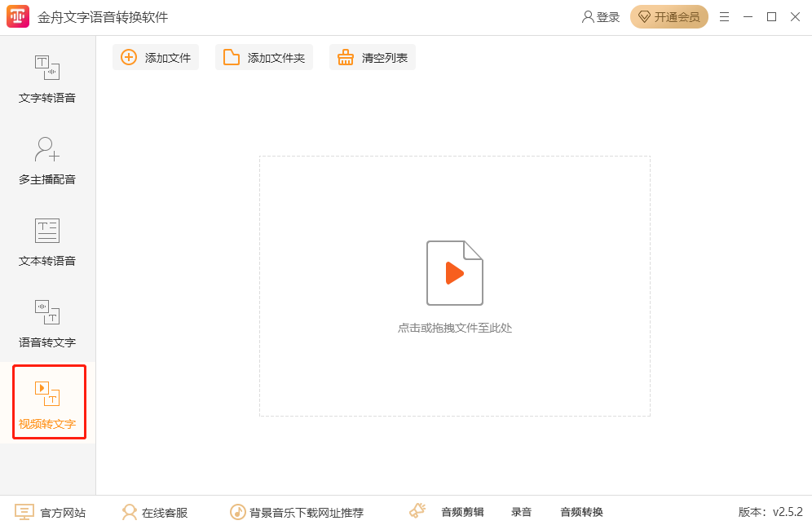Click the video file drop zone icon
The width and height of the screenshot is (812, 525).
pyautogui.click(x=454, y=273)
